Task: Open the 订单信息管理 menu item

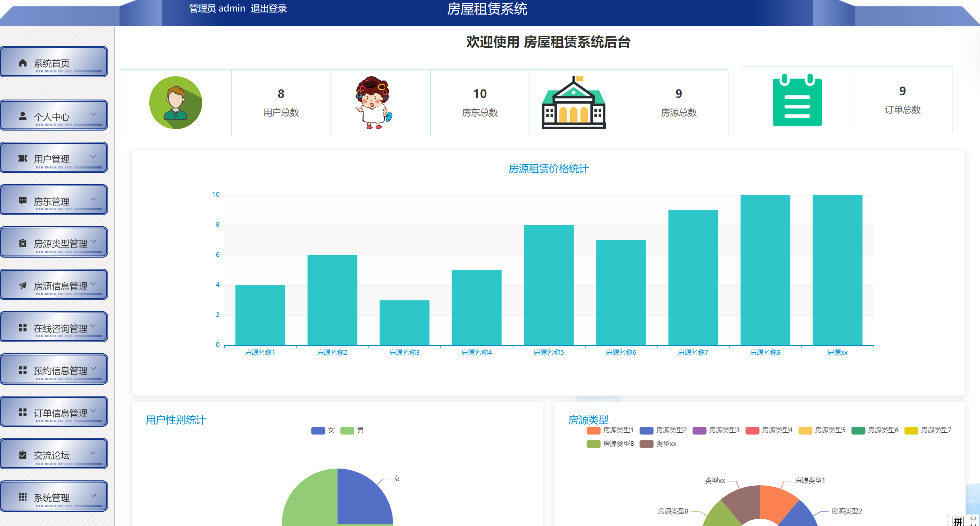Action: 54,411
